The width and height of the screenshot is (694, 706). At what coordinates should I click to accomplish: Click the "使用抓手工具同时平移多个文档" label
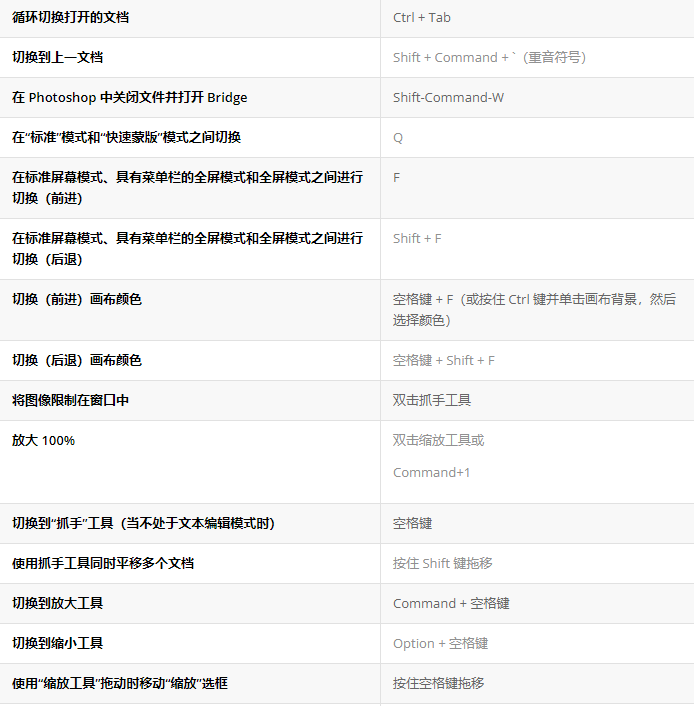(x=103, y=563)
